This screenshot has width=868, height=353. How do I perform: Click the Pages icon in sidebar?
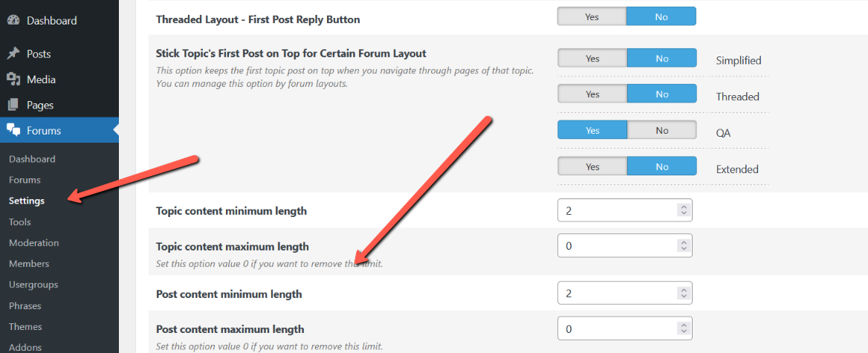(13, 106)
